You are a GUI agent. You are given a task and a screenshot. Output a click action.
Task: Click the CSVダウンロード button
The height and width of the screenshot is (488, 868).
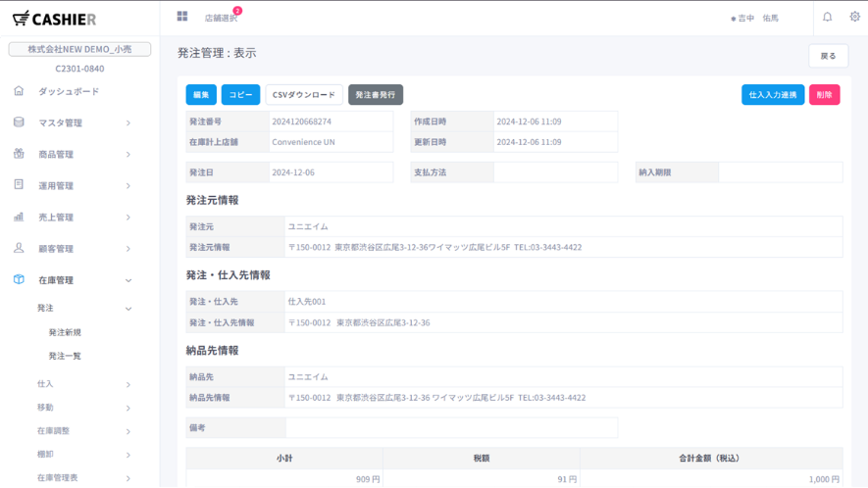click(304, 95)
